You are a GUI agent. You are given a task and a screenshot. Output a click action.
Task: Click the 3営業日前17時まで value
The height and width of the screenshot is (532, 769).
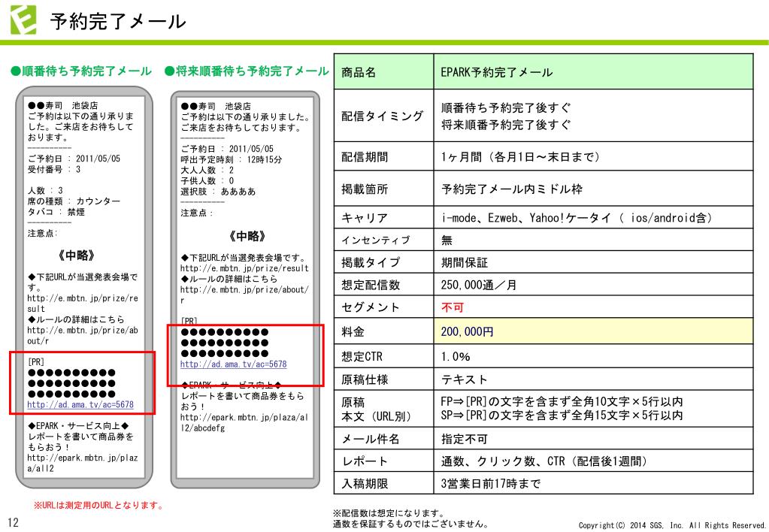pos(490,483)
